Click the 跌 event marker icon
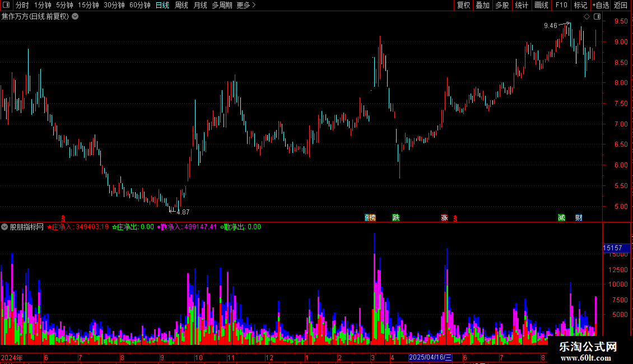This screenshot has height=364, width=633. click(395, 217)
